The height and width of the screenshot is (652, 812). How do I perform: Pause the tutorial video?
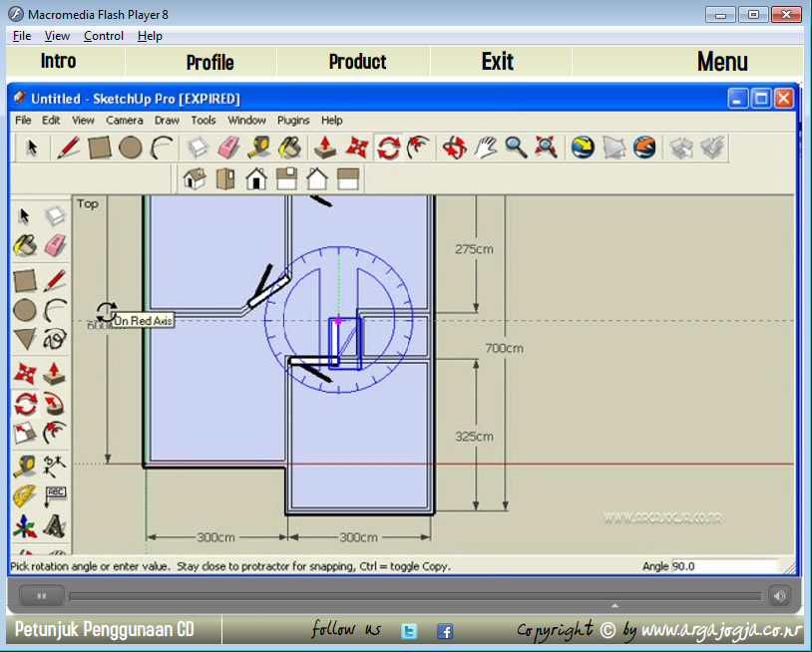(42, 596)
